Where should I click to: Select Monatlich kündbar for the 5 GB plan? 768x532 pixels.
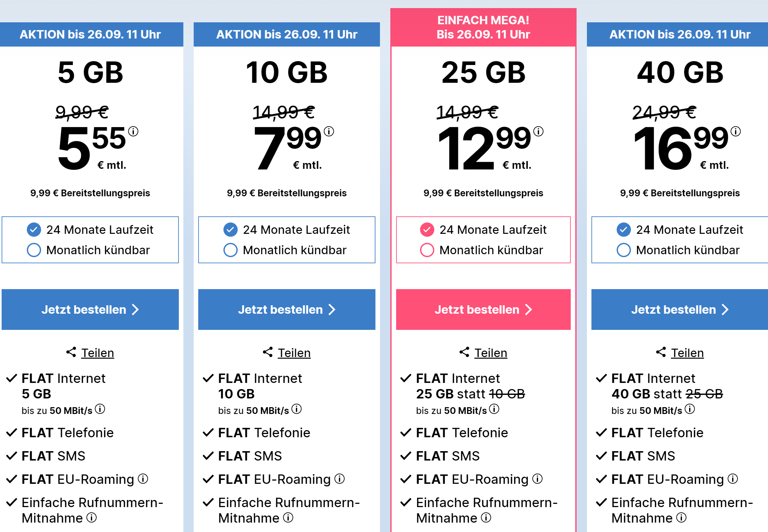34,250
